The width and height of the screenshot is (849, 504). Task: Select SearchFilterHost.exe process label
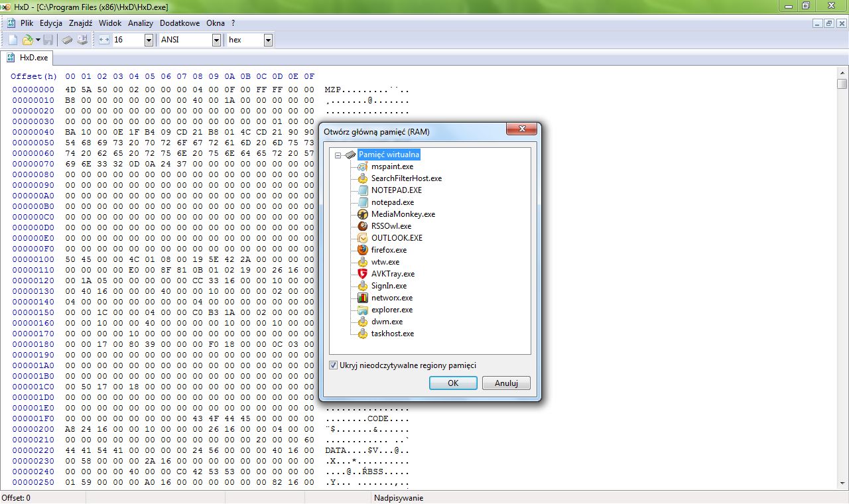407,178
